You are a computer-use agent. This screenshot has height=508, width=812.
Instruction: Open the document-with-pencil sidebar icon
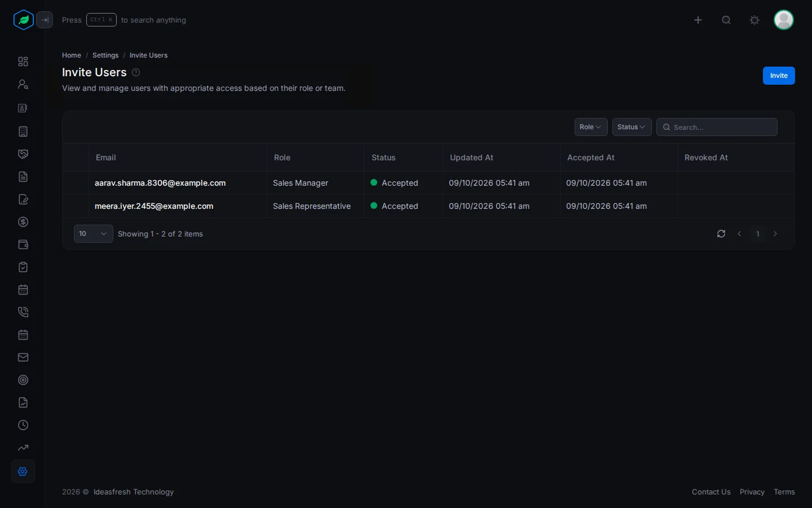click(x=23, y=199)
